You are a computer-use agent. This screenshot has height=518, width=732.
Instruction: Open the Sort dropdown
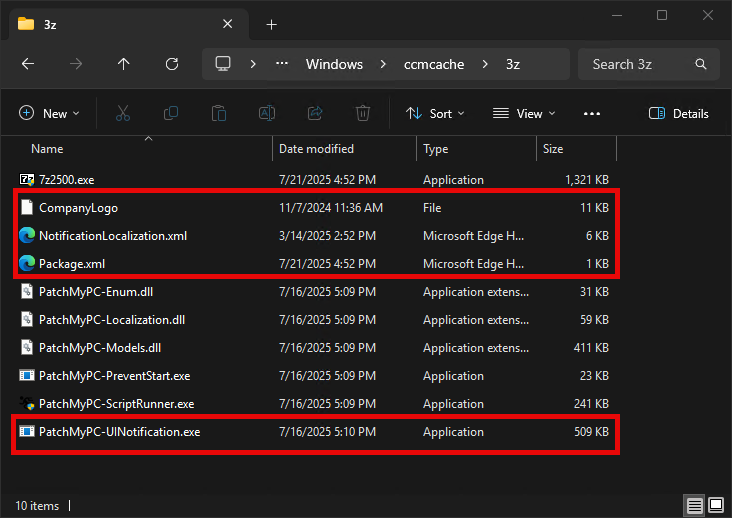pyautogui.click(x=435, y=113)
